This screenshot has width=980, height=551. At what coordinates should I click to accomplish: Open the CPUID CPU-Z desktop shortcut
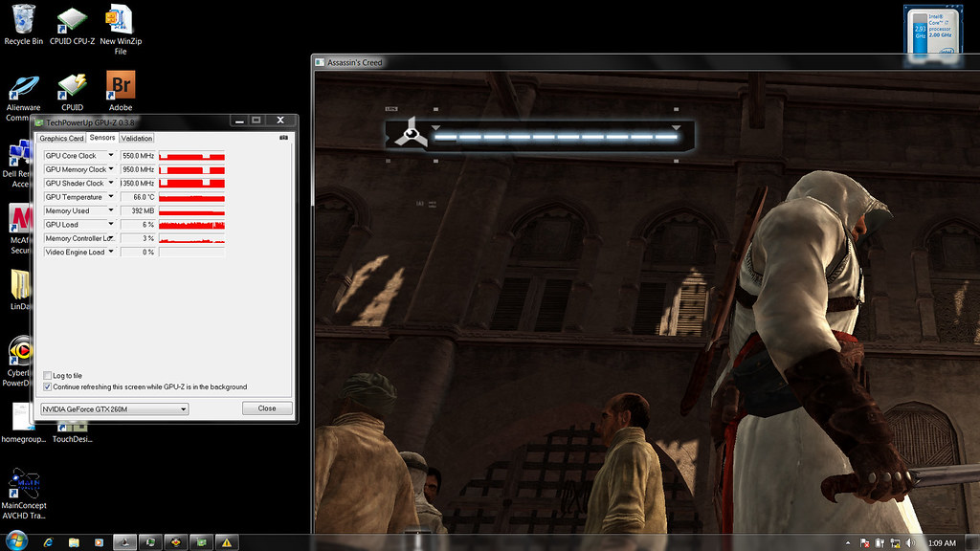72,25
